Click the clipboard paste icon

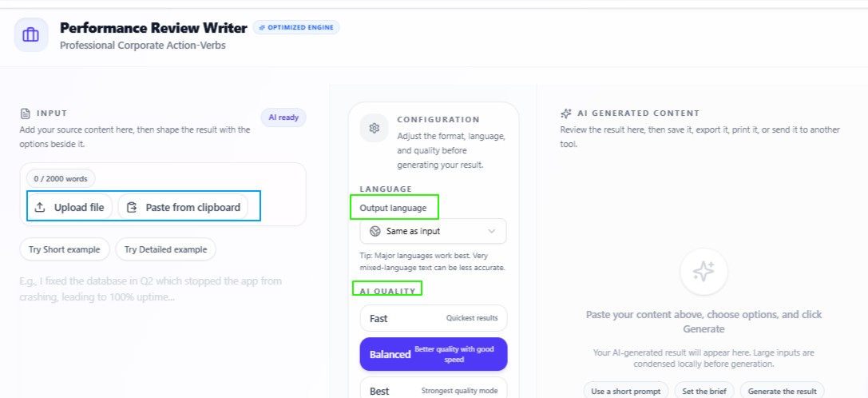(x=132, y=208)
